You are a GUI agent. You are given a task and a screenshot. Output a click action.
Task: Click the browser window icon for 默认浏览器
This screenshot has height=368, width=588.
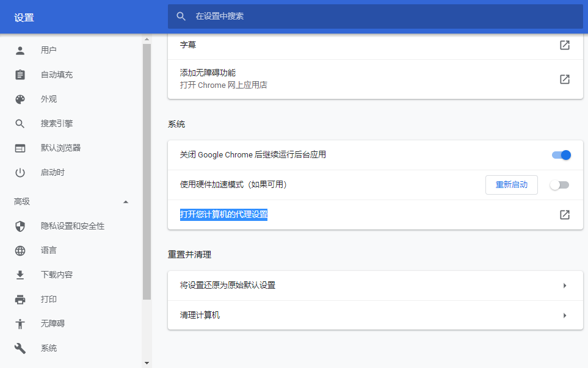coord(20,148)
